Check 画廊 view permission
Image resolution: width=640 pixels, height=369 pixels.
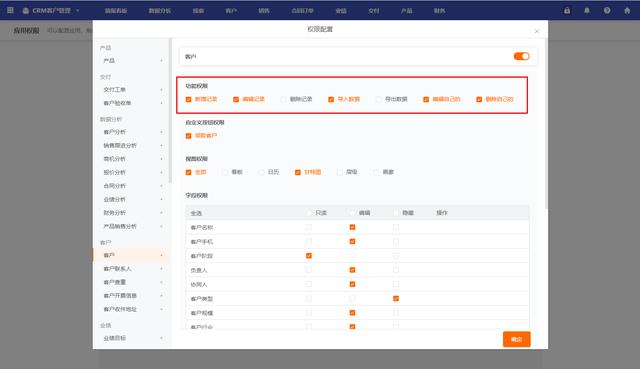[376, 172]
